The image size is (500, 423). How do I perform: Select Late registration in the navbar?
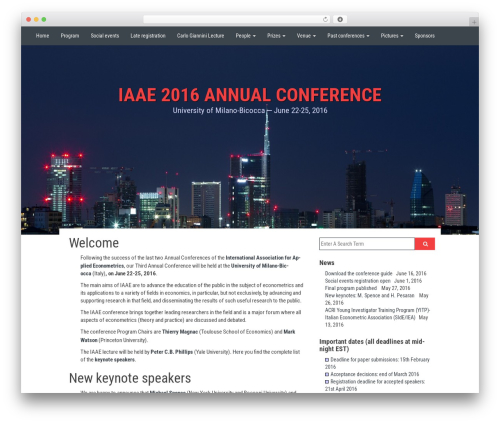(148, 36)
